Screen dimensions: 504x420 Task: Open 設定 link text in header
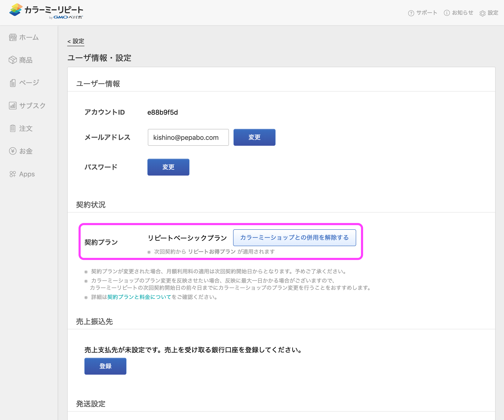tap(493, 13)
